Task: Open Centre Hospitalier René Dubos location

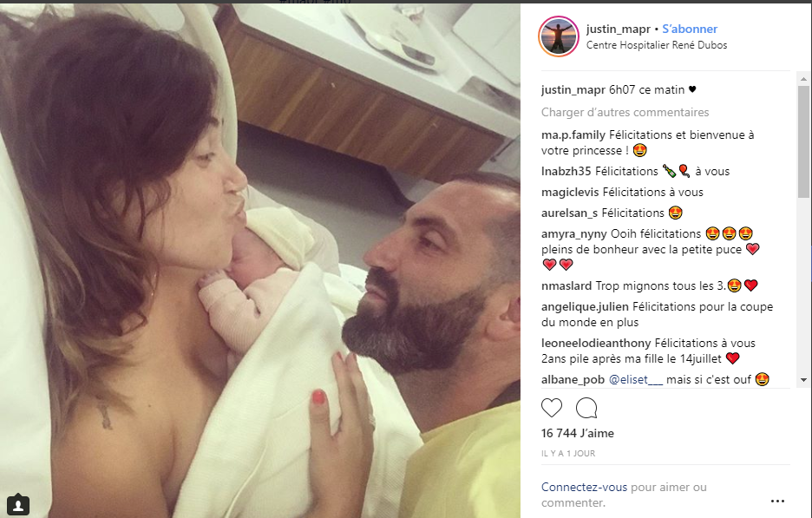Action: (657, 45)
